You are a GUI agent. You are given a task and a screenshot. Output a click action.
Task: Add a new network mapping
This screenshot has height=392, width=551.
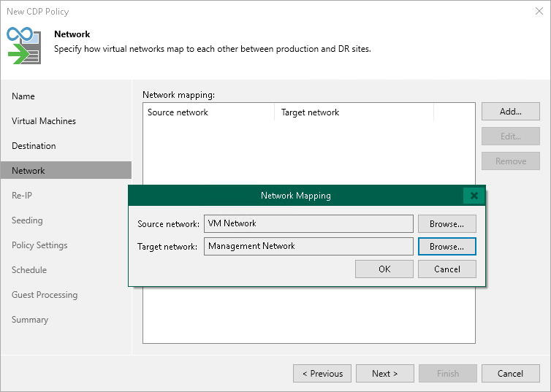click(511, 112)
